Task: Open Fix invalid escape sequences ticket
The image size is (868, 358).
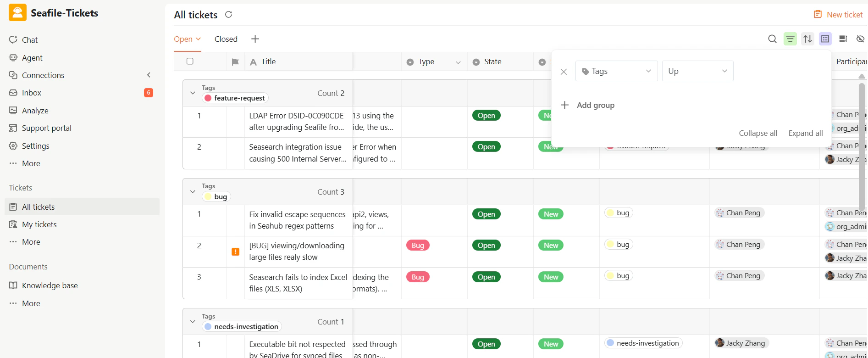Action: tap(298, 220)
